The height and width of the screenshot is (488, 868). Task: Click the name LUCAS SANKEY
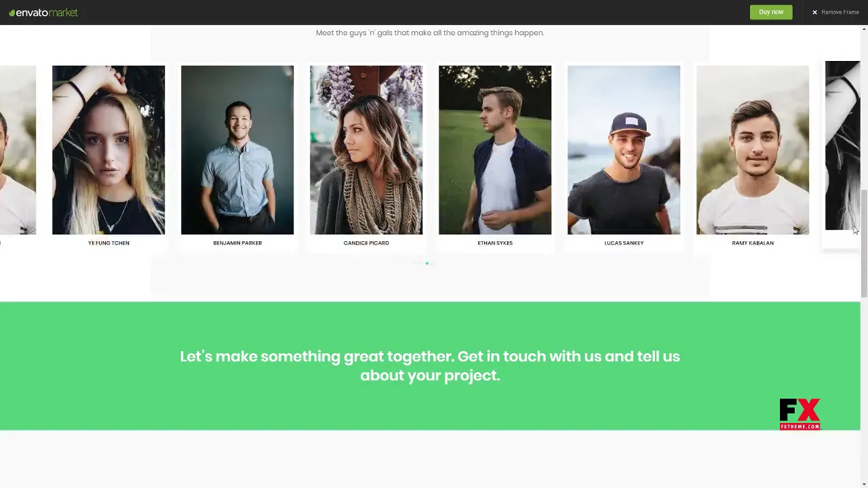(x=624, y=243)
